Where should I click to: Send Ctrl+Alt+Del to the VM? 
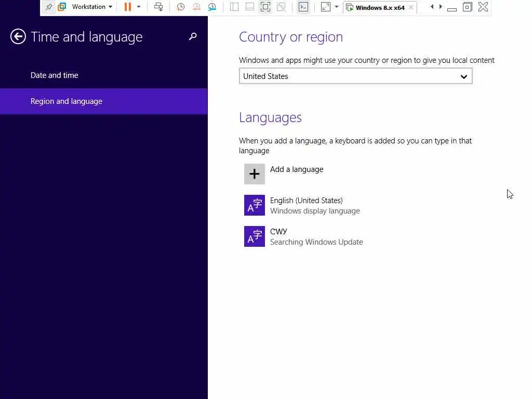(158, 7)
